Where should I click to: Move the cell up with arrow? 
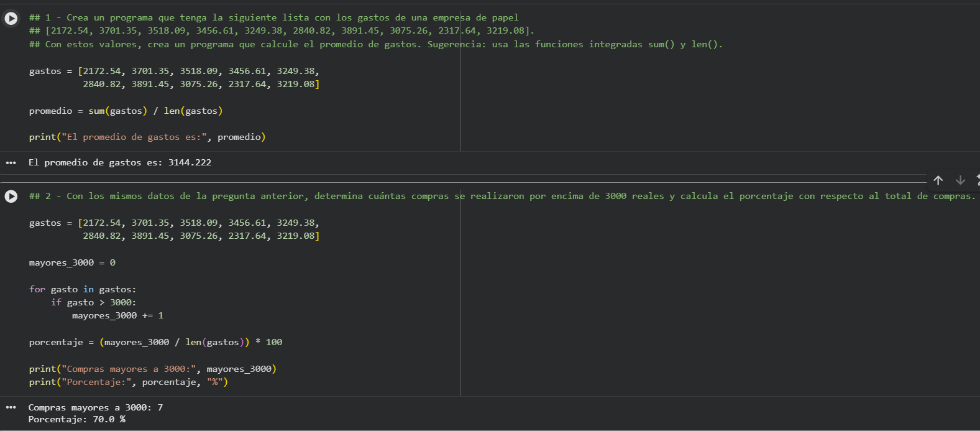point(938,180)
